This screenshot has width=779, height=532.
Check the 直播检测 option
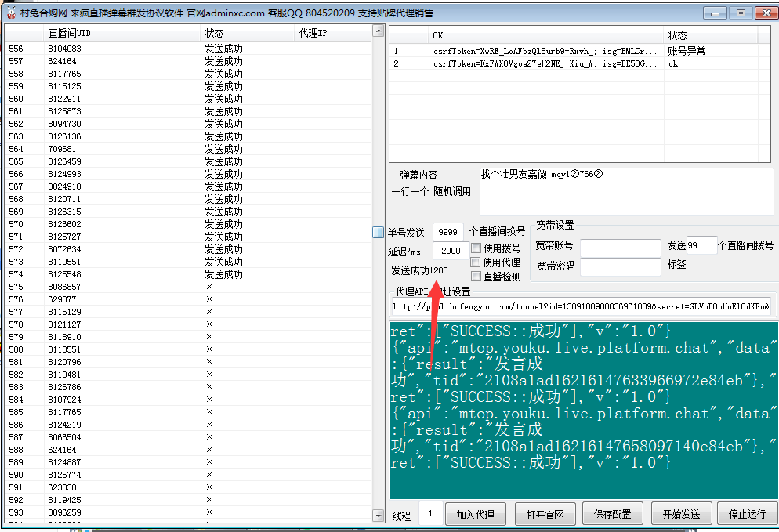[x=476, y=277]
